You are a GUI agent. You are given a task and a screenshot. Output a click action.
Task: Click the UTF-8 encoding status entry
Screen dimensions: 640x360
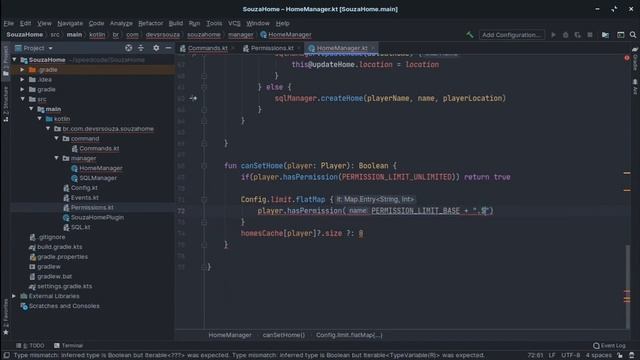[570, 356]
